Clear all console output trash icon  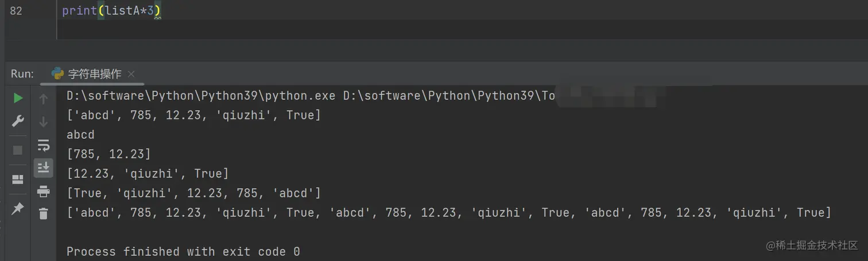tap(44, 214)
